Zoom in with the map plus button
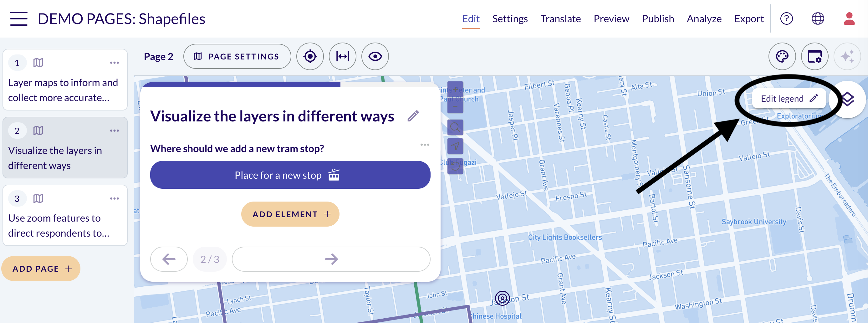 pyautogui.click(x=455, y=89)
